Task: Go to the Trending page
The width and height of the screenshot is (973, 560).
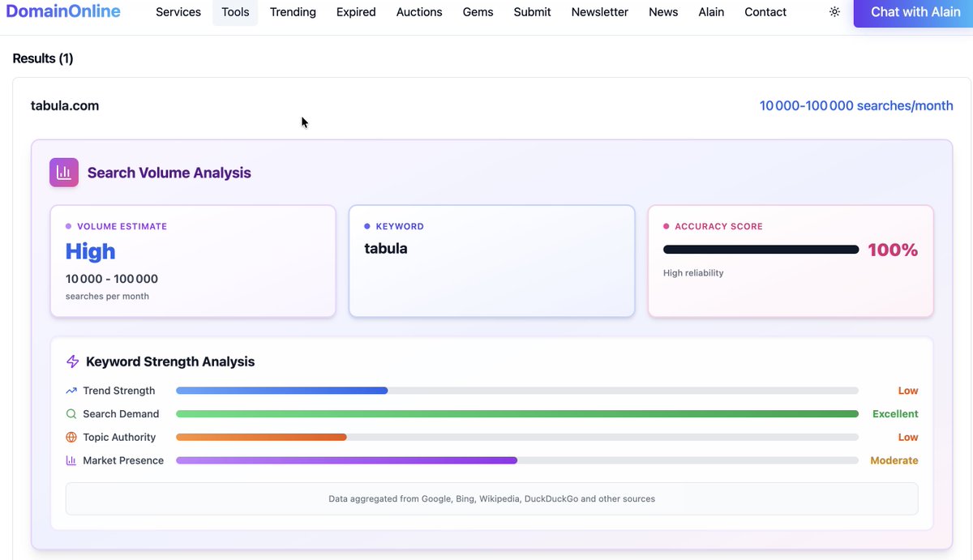Action: coord(293,12)
